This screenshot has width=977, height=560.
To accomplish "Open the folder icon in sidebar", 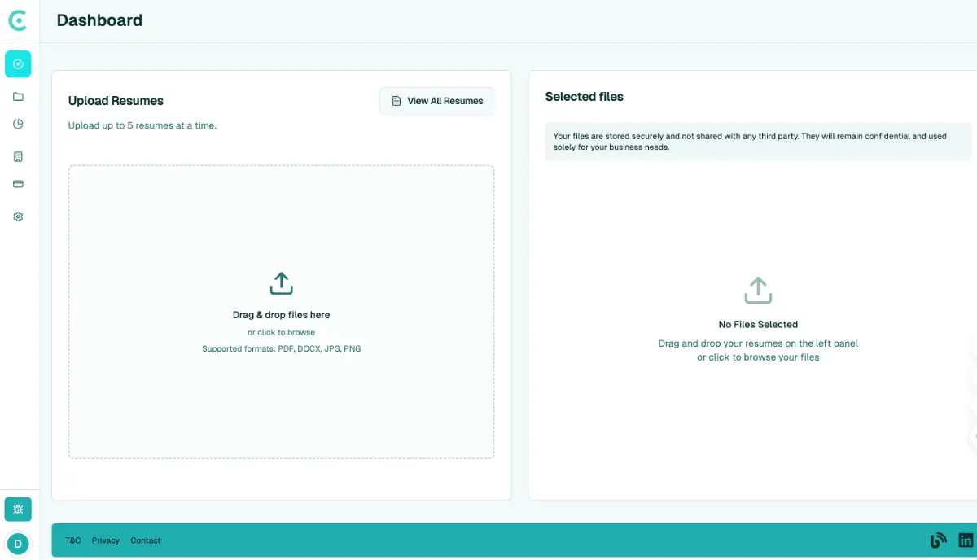I will click(x=18, y=97).
